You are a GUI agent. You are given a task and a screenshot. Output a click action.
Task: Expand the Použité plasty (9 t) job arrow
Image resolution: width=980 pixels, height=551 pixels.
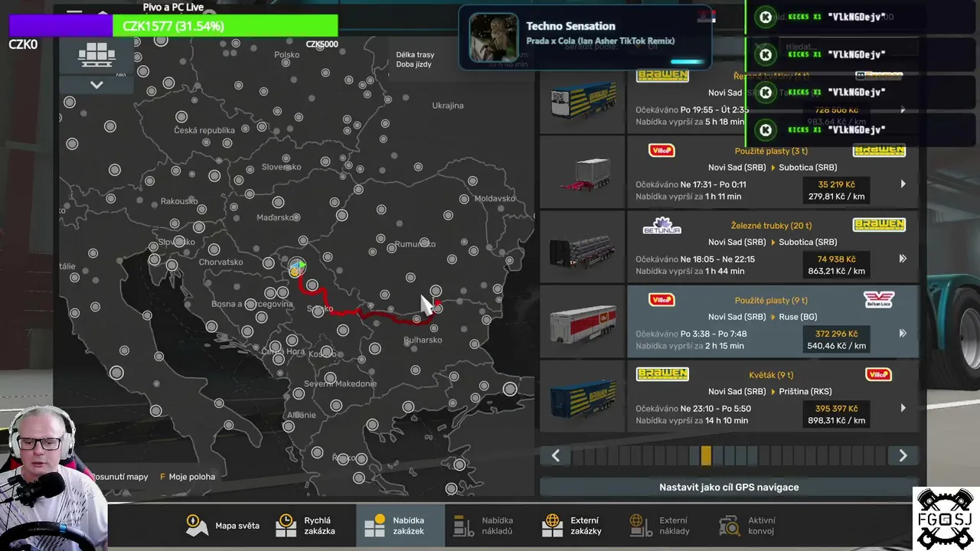[x=903, y=333]
